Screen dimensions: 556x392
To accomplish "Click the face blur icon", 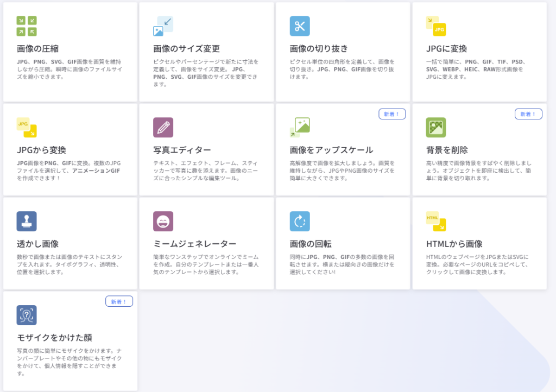I will pyautogui.click(x=27, y=315).
